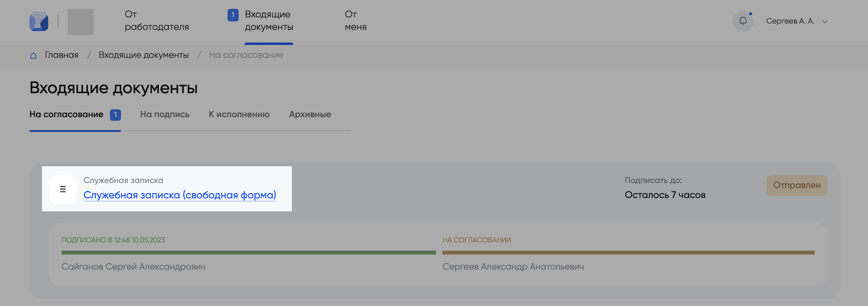Image resolution: width=868 pixels, height=306 pixels.
Task: Expand the Сергеев А. А. user menu
Action: pyautogui.click(x=790, y=21)
